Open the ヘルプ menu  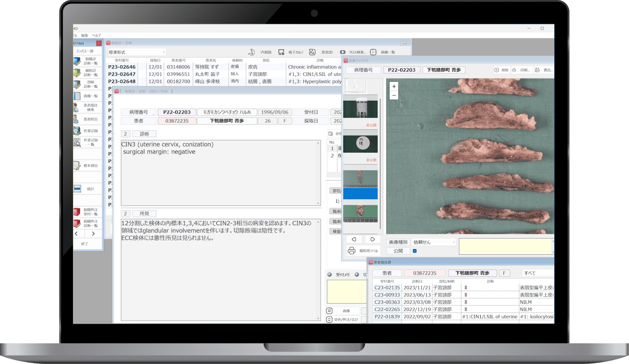96,35
